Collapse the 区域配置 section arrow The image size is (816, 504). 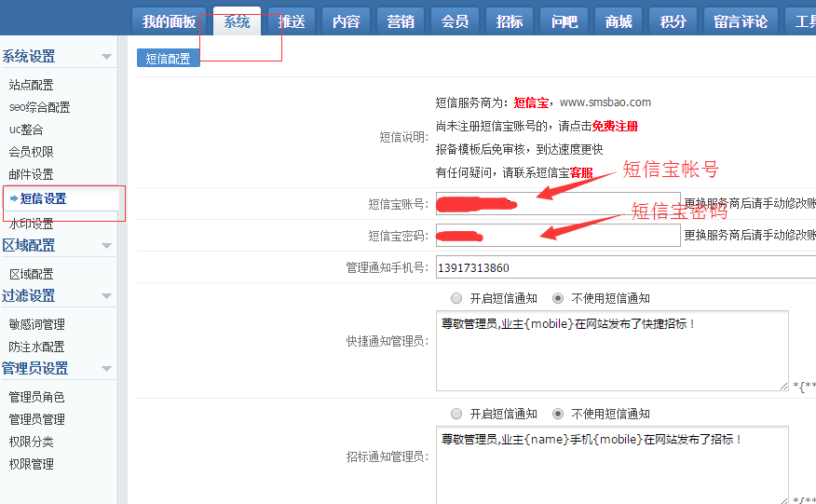point(107,246)
